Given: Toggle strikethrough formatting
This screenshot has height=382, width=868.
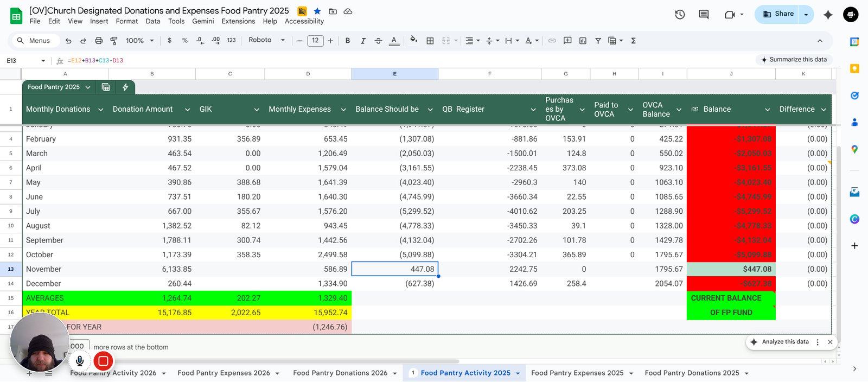Looking at the screenshot, I should pos(379,41).
